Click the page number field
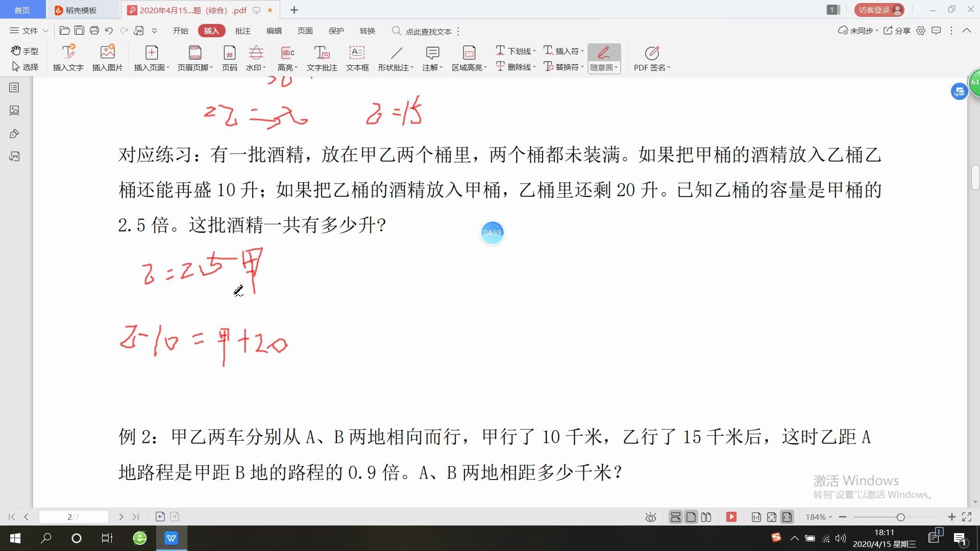 click(73, 517)
